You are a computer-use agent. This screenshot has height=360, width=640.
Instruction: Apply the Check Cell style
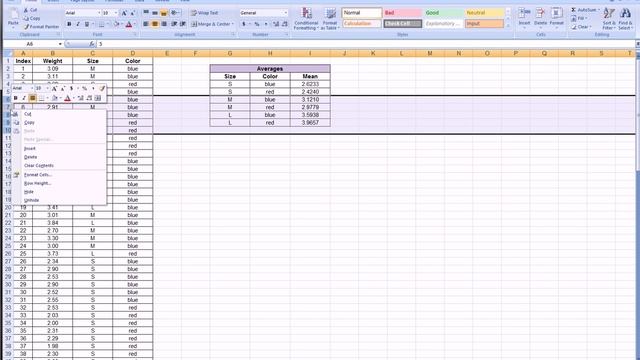[402, 24]
